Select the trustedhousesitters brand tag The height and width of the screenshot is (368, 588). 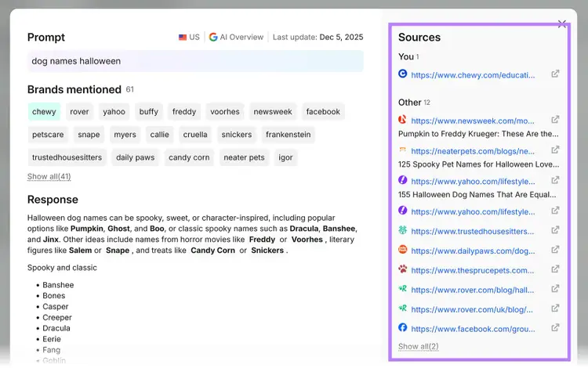(67, 157)
